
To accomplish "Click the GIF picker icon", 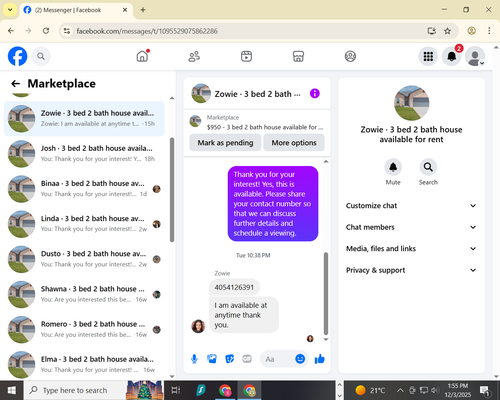I will click(247, 359).
